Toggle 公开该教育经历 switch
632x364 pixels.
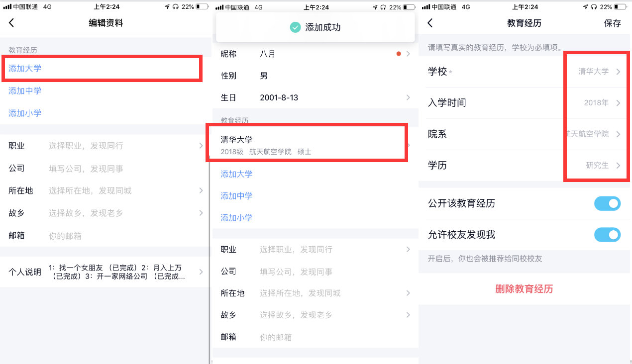607,203
